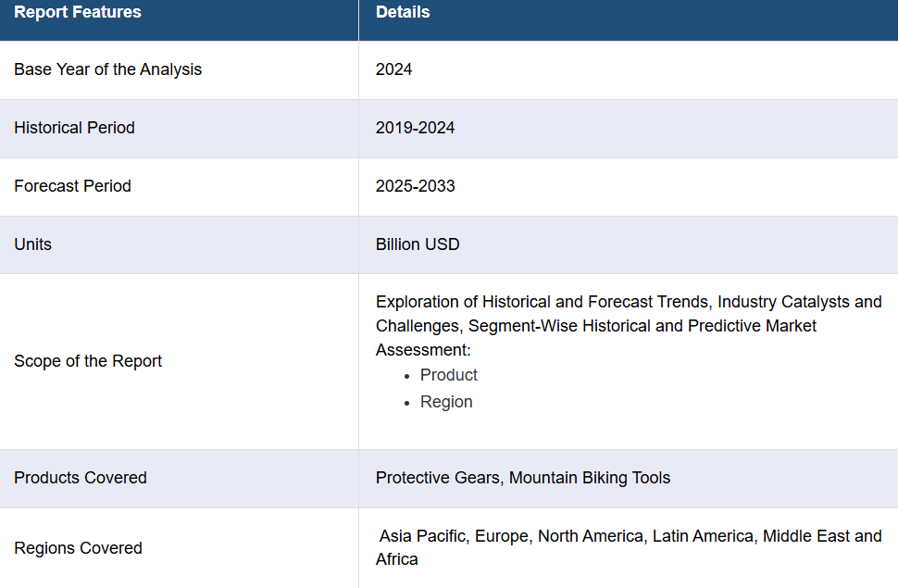Select the Forecast Period row label
The width and height of the screenshot is (898, 588).
pos(72,186)
